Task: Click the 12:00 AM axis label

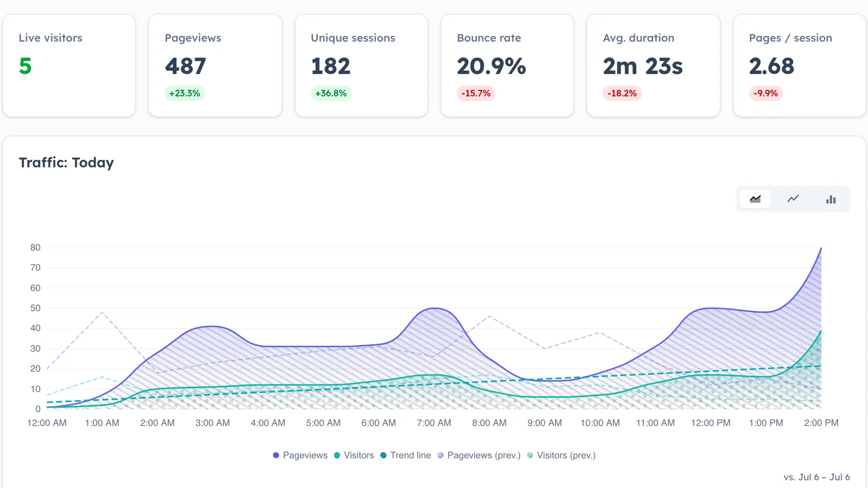Action: tap(47, 423)
